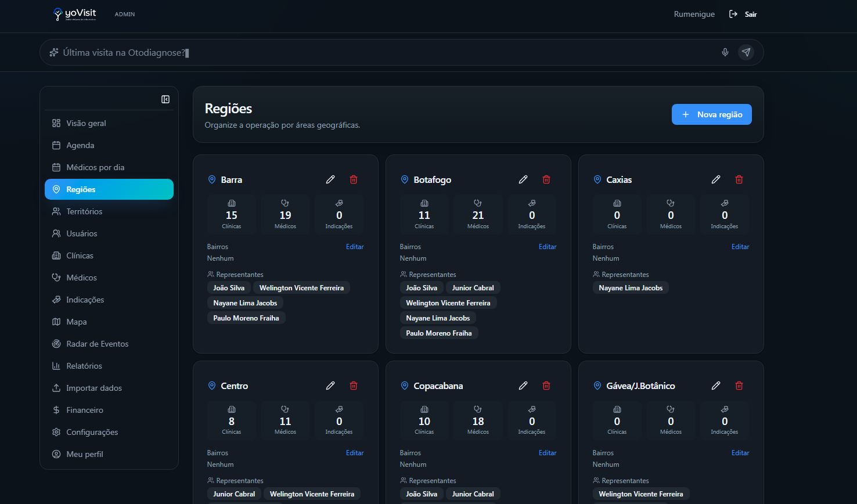Click Editar bairros in Copacabana card

pos(548,453)
